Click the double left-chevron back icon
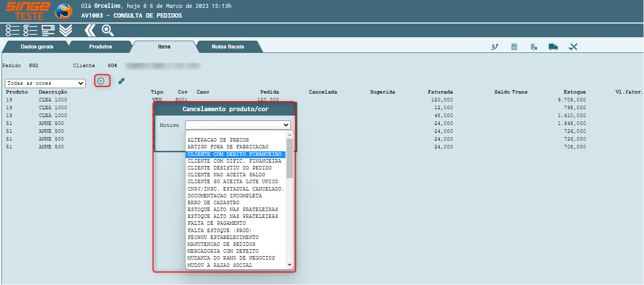The height and width of the screenshot is (285, 644). [90, 30]
